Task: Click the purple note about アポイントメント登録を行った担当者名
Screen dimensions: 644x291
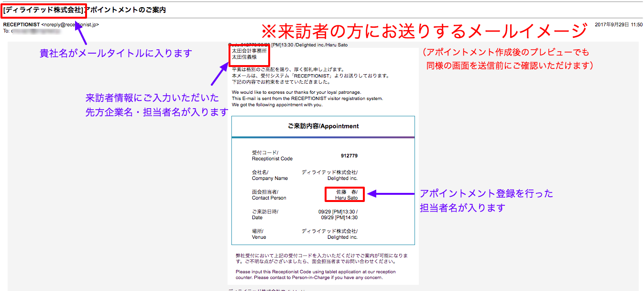Action: pos(486,201)
